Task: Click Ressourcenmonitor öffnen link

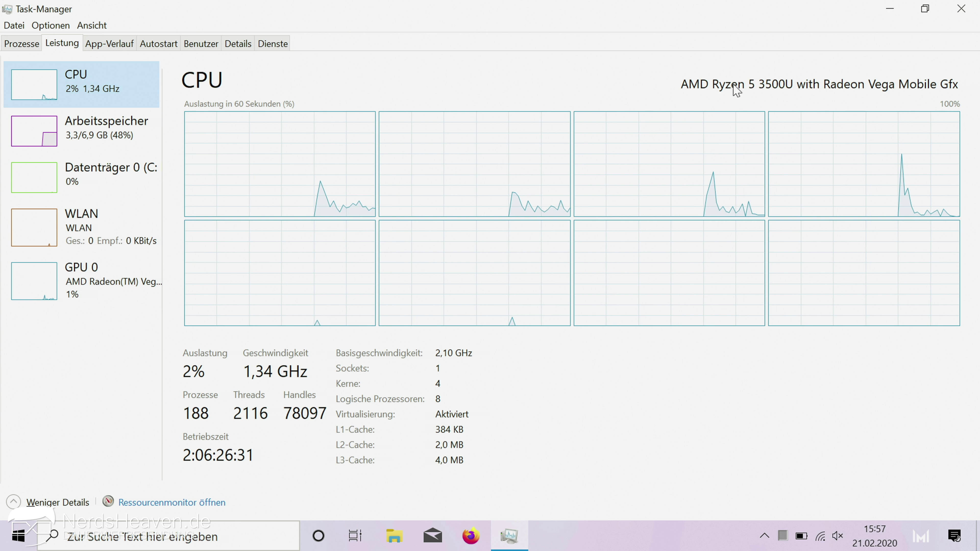Action: (x=172, y=502)
